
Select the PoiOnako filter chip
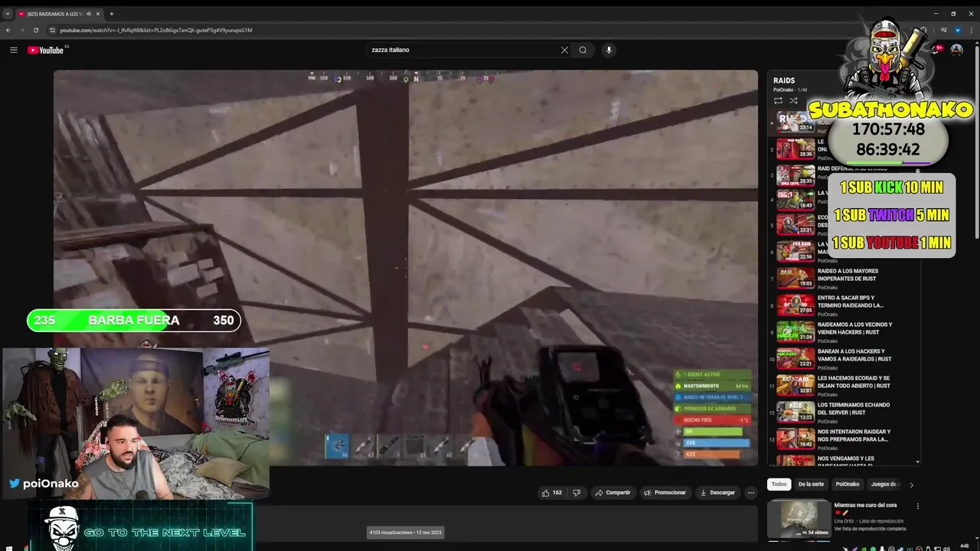(x=848, y=484)
